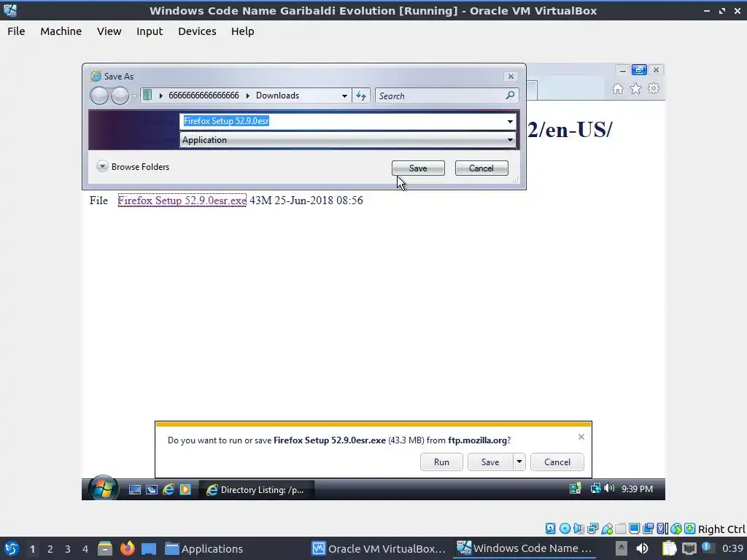The width and height of the screenshot is (747, 560).
Task: Open the View menu
Action: (109, 31)
